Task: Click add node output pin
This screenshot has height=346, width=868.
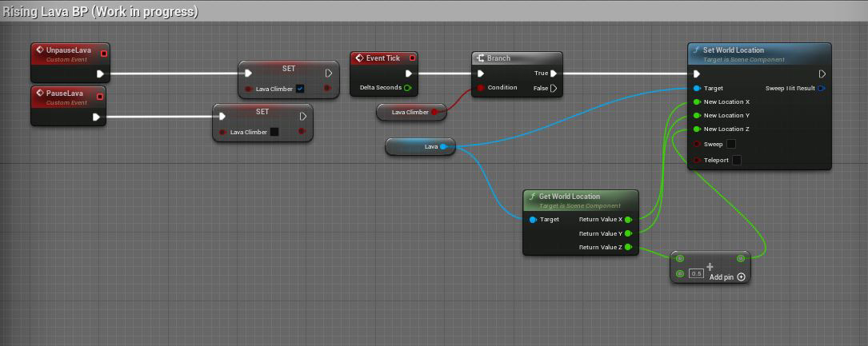Action: tap(741, 258)
